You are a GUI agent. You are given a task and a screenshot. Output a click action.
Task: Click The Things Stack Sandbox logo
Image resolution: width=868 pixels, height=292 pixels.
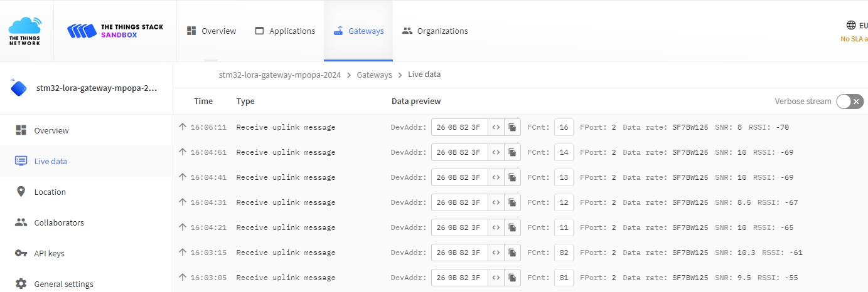tap(115, 31)
